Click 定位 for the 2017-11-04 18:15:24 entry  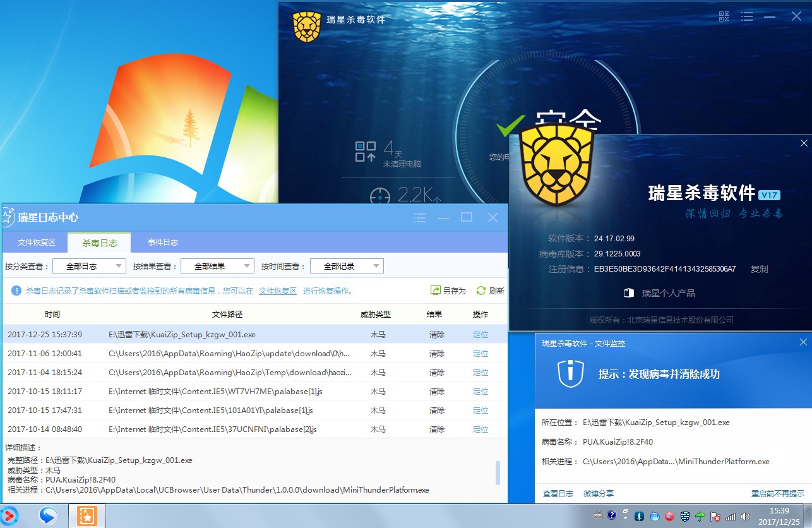tap(481, 373)
